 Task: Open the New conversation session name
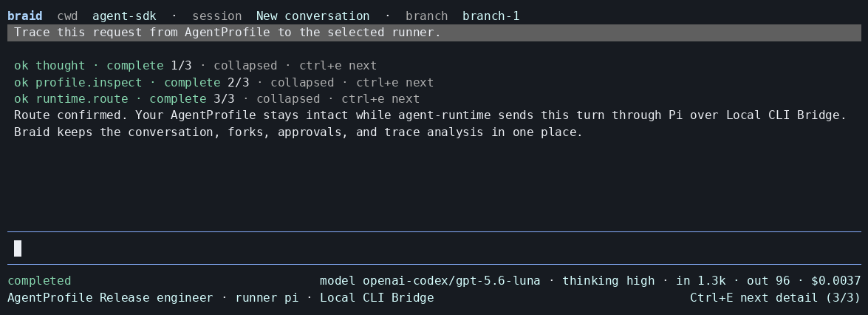click(x=312, y=16)
